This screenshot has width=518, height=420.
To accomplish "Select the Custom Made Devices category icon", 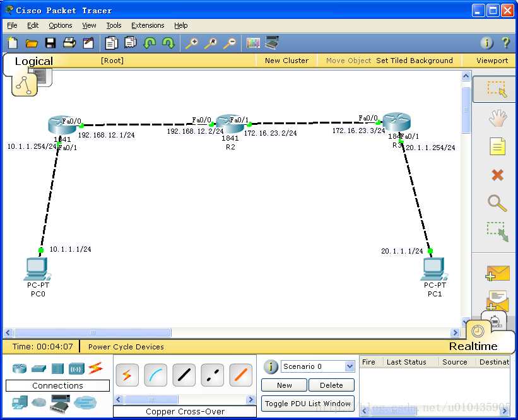I will coord(60,404).
